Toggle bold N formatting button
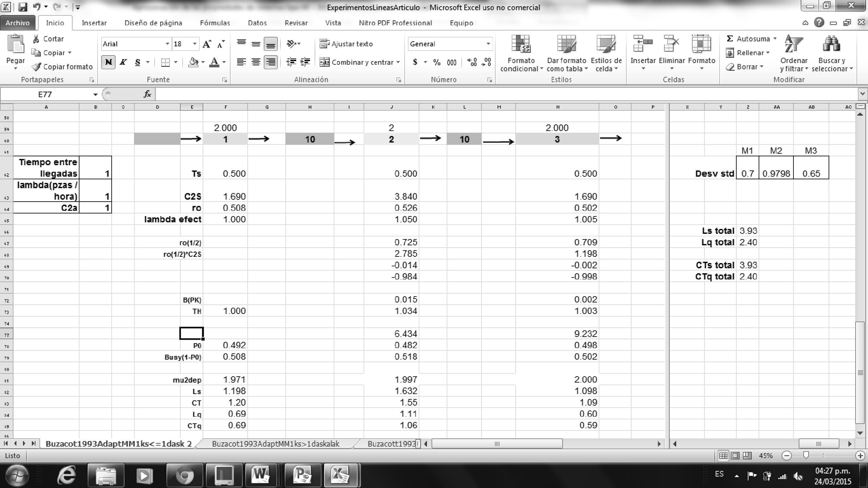This screenshot has height=488, width=868. point(108,62)
